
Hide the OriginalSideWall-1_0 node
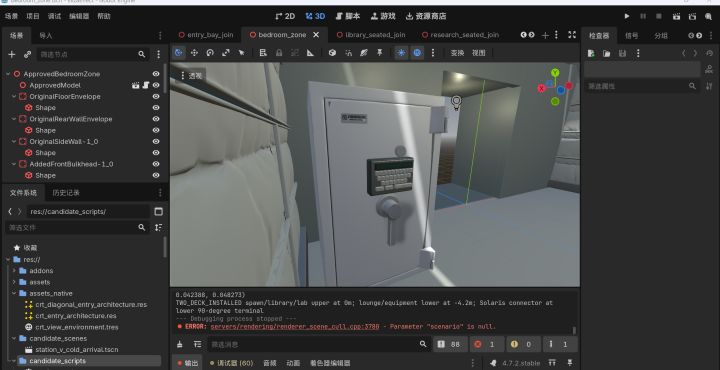(156, 141)
